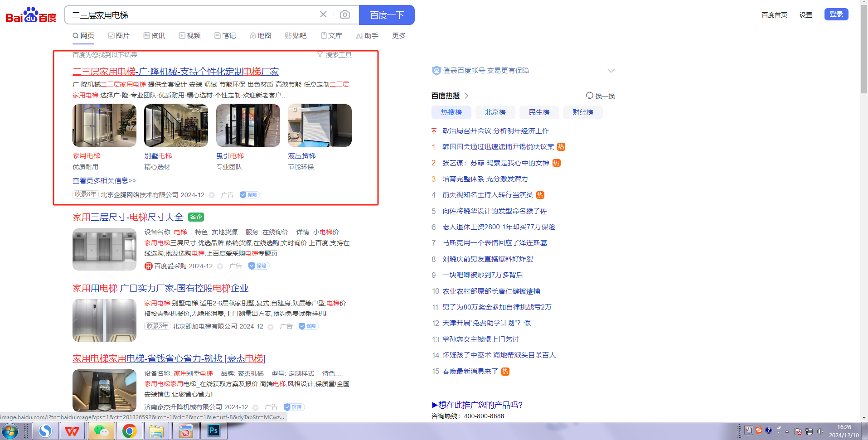Expand 百度热搜 with the arrow

466,96
